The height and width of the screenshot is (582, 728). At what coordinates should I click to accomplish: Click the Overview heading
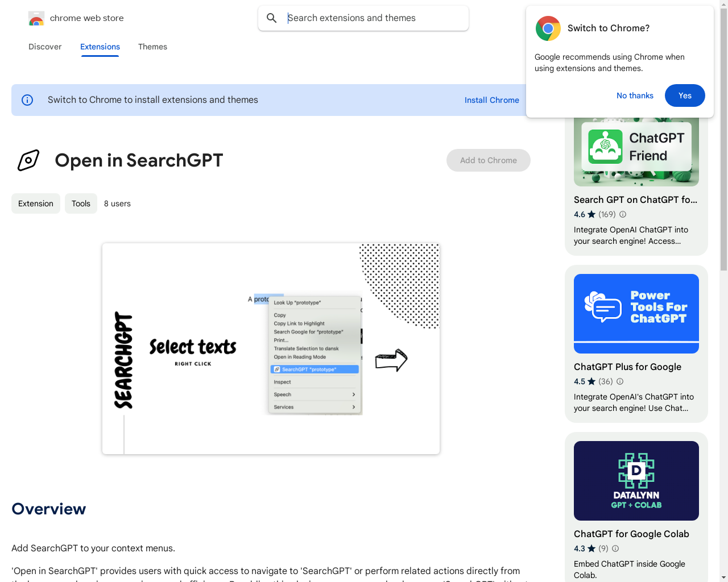[49, 509]
